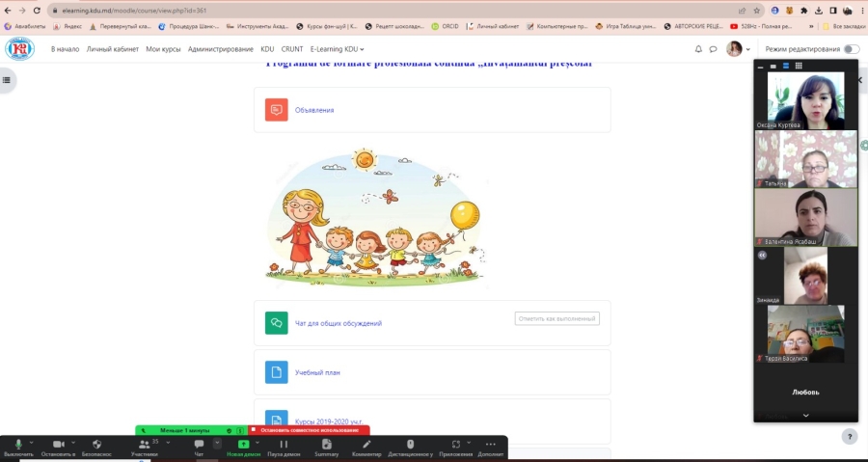
Task: Mute the microphone in Zoom toolbar
Action: point(18,444)
